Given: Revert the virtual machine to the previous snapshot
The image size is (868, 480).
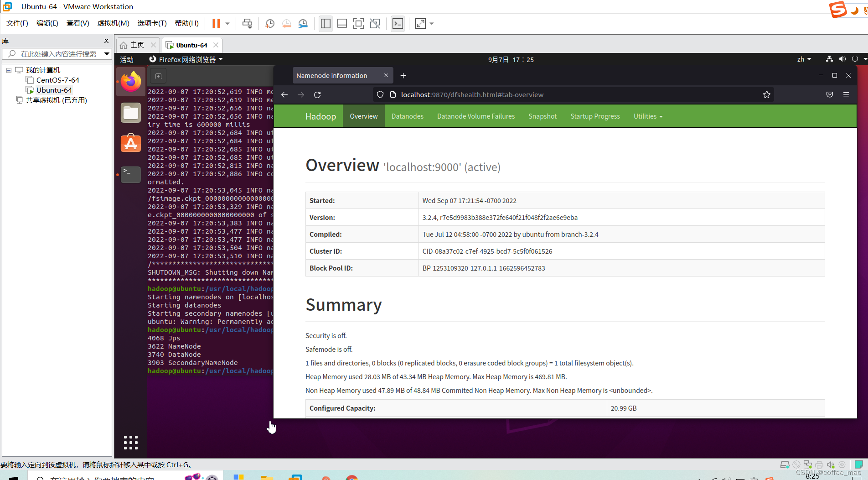Looking at the screenshot, I should point(286,23).
